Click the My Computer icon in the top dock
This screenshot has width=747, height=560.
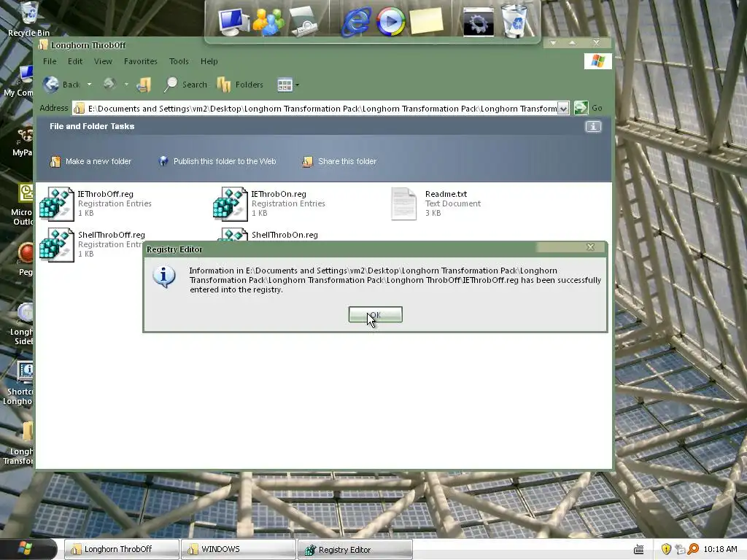[x=233, y=21]
